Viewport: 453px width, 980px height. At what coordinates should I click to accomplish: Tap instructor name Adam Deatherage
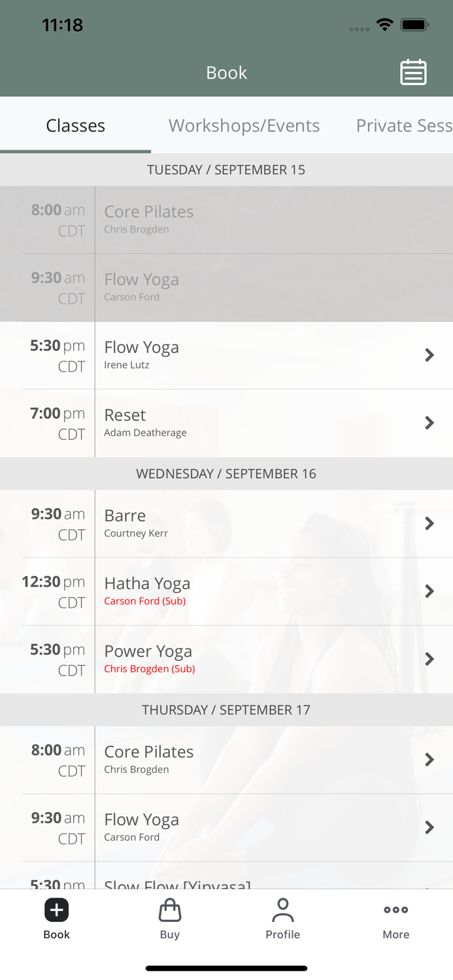coord(145,432)
